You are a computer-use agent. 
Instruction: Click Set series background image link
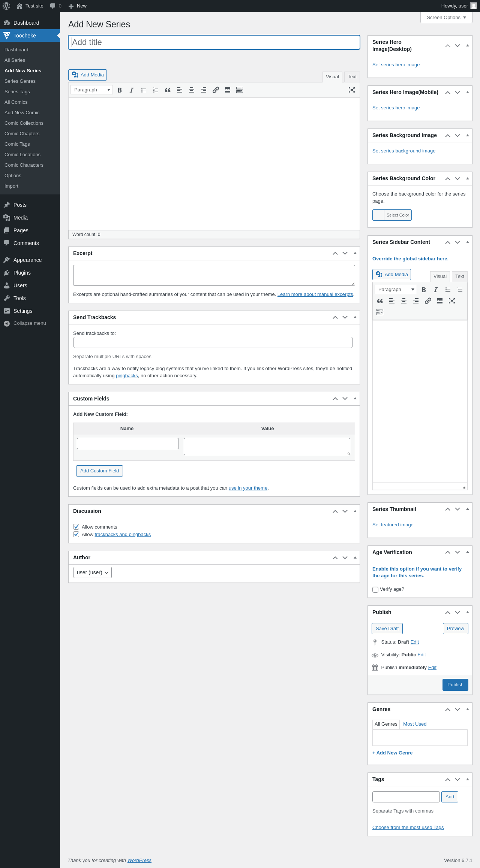point(404,151)
